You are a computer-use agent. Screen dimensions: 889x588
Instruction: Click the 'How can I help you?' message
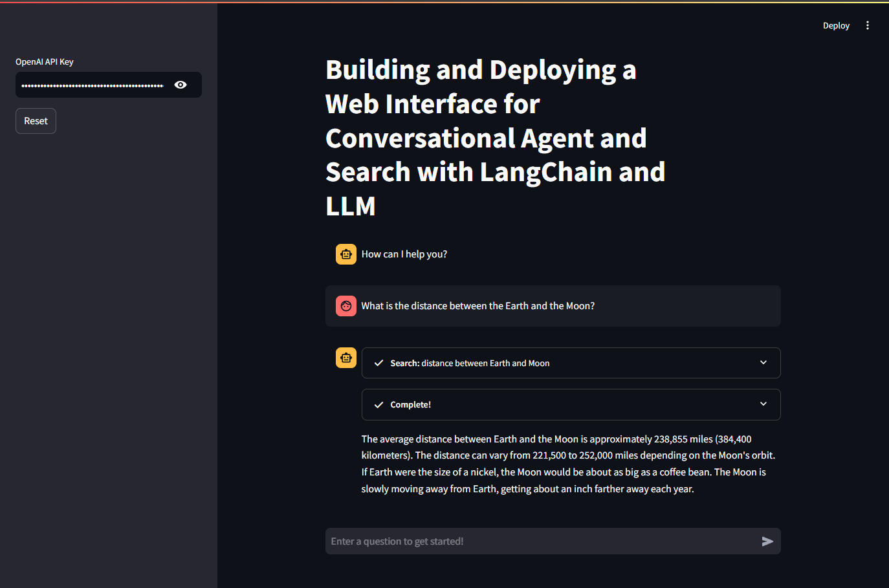[404, 254]
